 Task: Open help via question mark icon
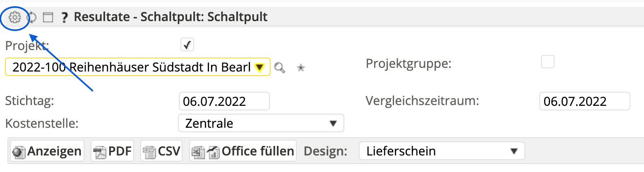coord(64,17)
